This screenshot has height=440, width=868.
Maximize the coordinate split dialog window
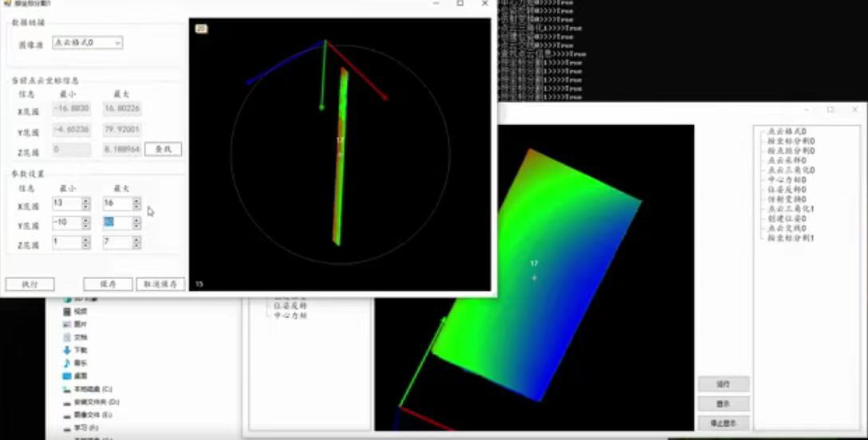[460, 3]
